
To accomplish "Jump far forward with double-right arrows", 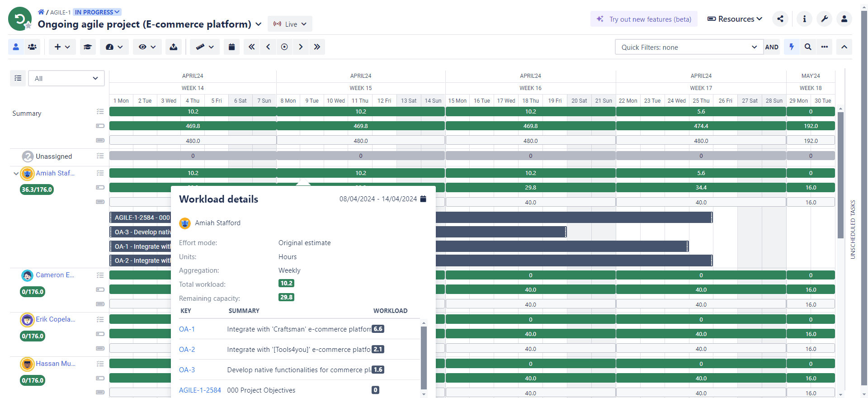I will [317, 47].
